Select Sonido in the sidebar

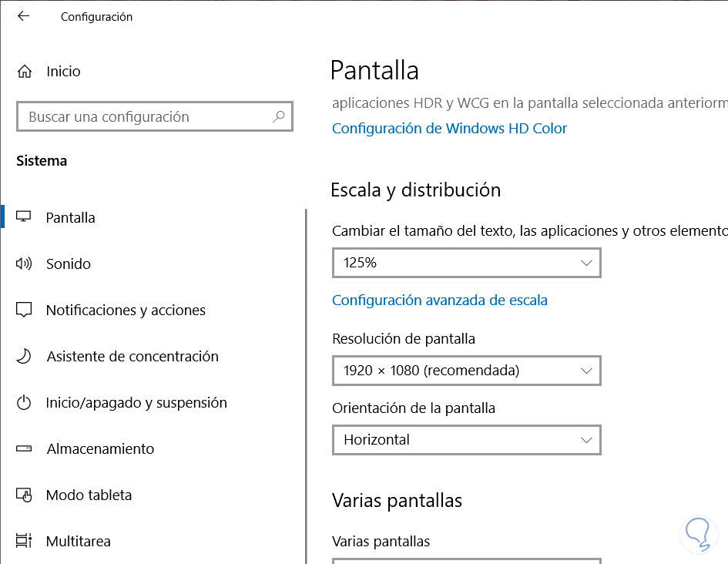pos(69,264)
